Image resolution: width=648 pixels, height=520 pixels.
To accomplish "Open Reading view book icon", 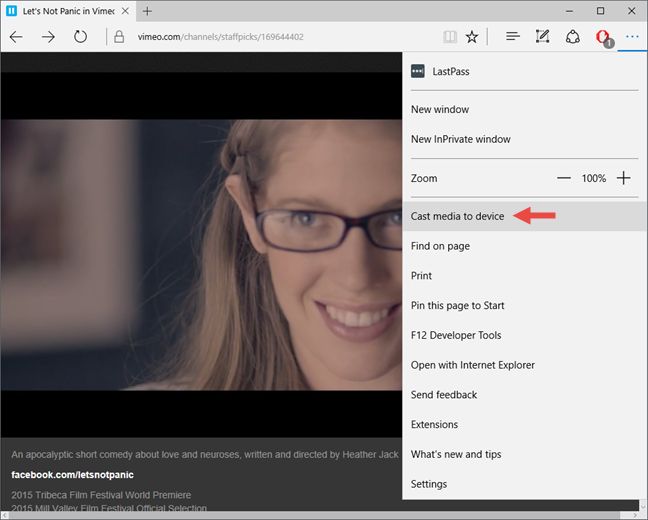I will pos(450,37).
